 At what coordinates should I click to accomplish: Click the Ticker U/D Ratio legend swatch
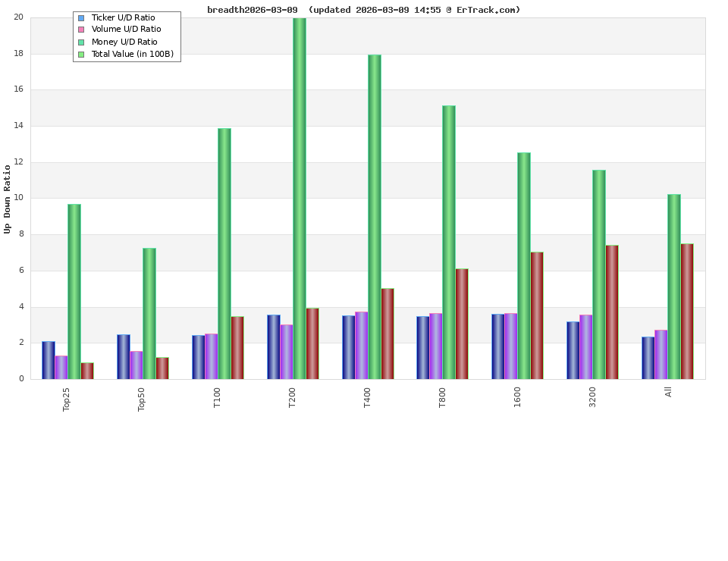[80, 17]
